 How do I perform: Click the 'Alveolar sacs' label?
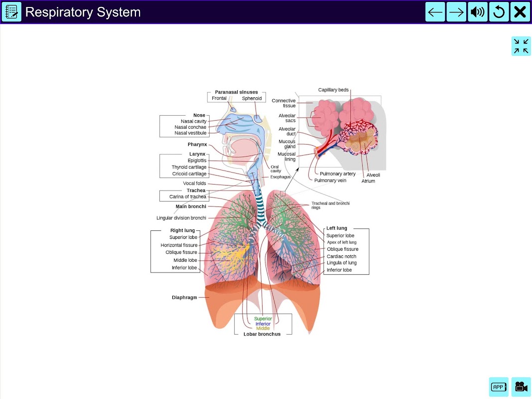[x=287, y=118]
